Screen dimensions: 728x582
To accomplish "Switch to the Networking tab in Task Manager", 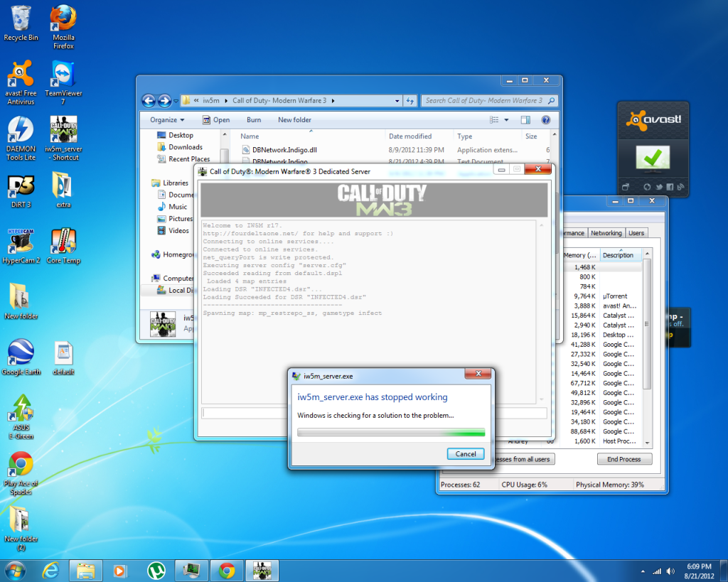I will 606,233.
